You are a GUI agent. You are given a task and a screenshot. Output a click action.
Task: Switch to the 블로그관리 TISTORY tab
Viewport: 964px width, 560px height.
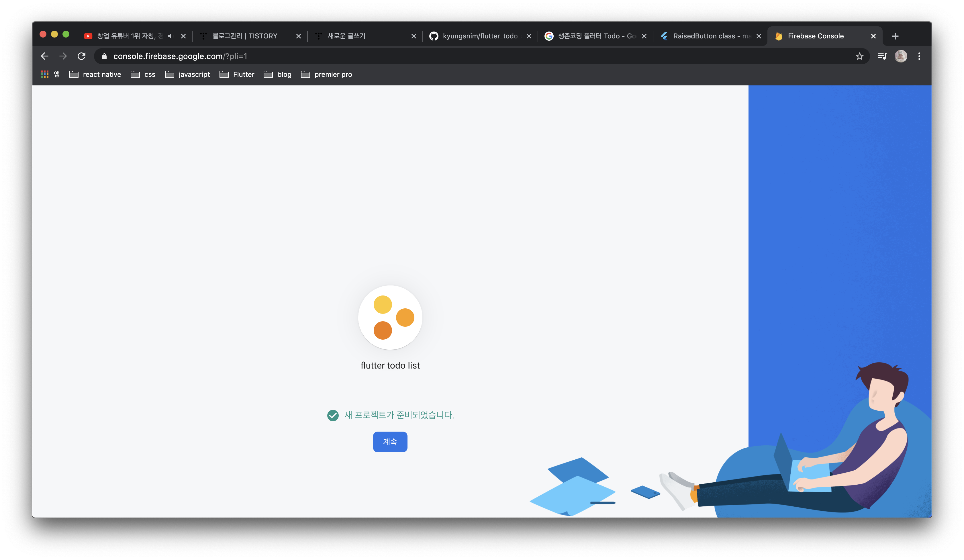[245, 36]
